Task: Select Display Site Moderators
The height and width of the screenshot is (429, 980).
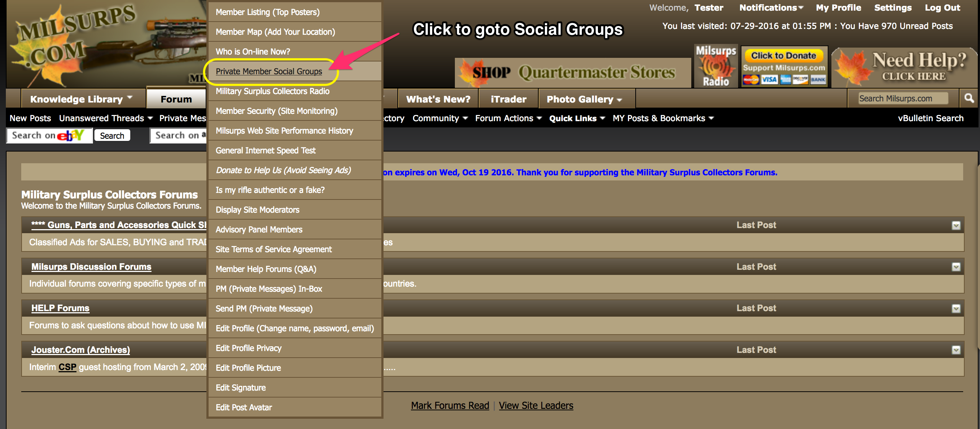Action: coord(295,210)
